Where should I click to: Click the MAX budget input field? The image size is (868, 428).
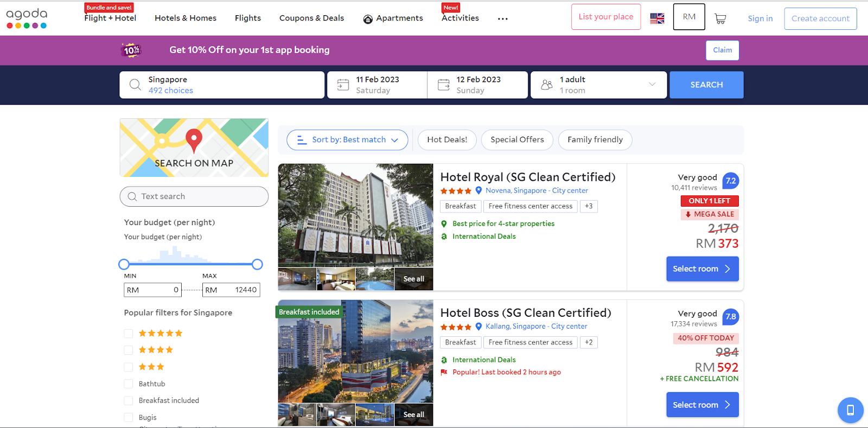(x=231, y=290)
